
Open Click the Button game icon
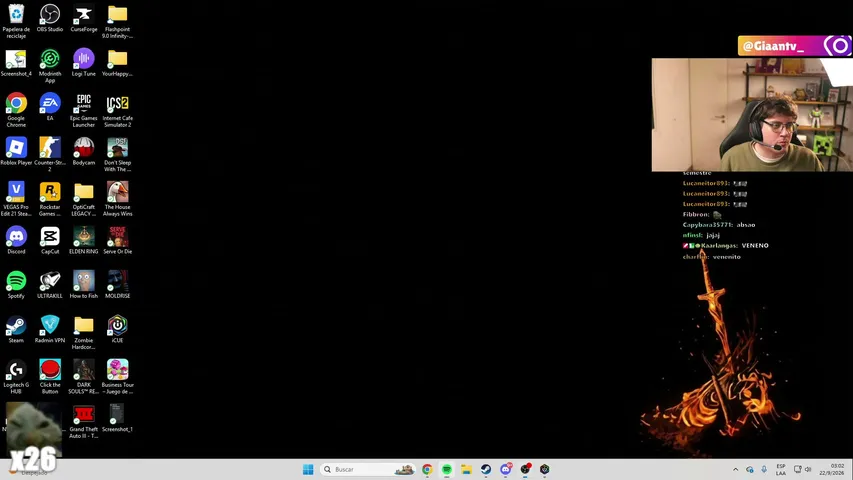tap(50, 377)
